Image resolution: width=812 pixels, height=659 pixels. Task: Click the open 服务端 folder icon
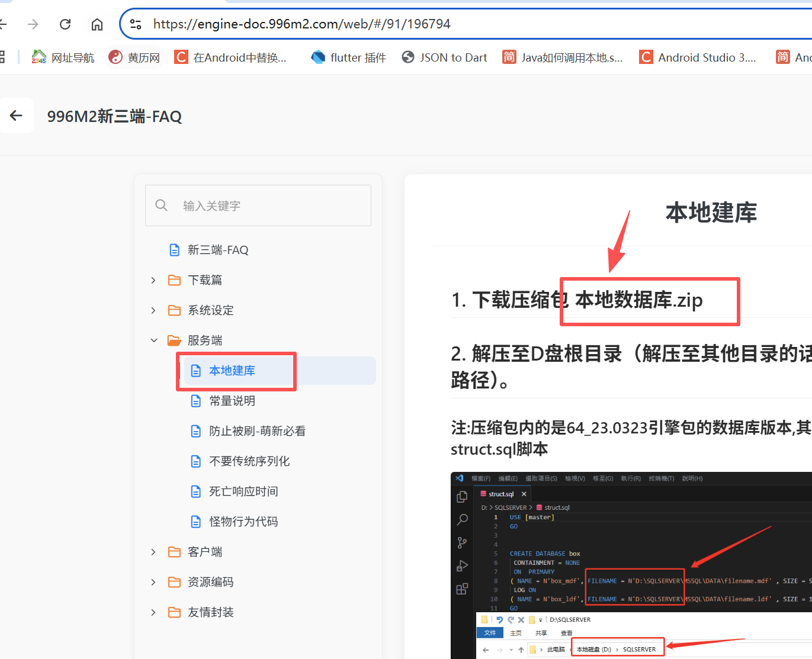tap(174, 340)
